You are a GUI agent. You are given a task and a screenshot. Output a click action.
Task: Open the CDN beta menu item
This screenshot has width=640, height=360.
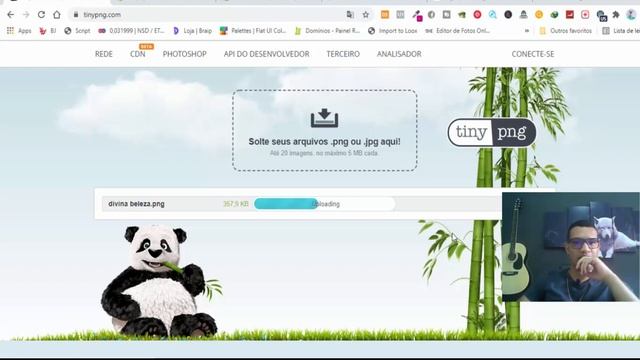pos(138,54)
